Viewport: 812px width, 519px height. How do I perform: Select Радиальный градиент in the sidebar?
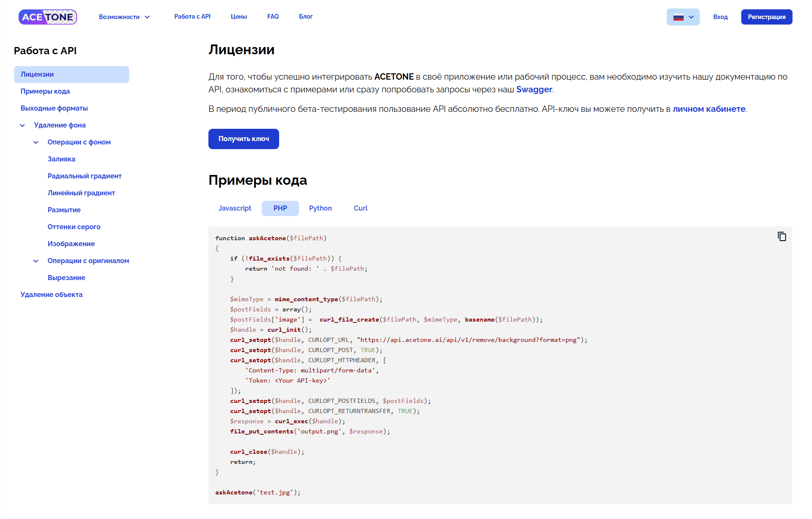(x=84, y=176)
